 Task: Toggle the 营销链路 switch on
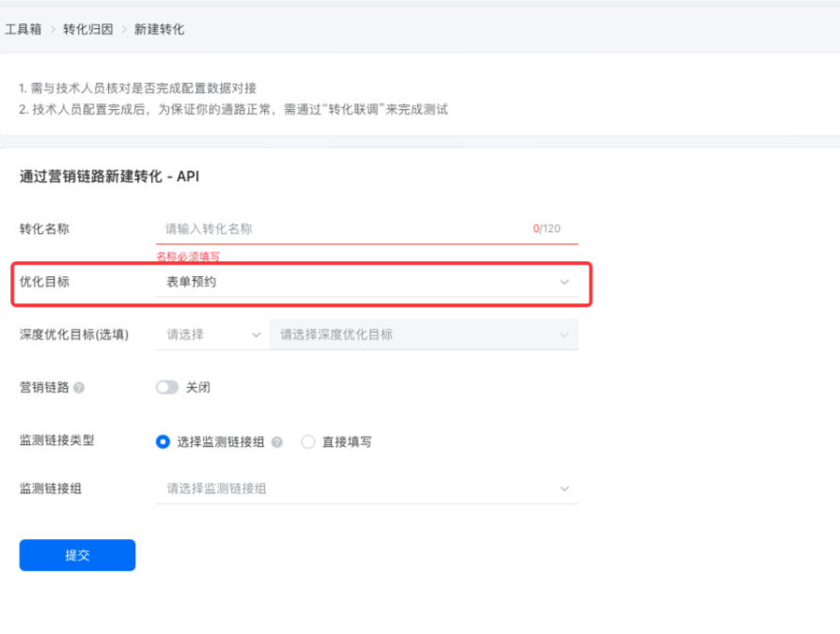click(167, 388)
